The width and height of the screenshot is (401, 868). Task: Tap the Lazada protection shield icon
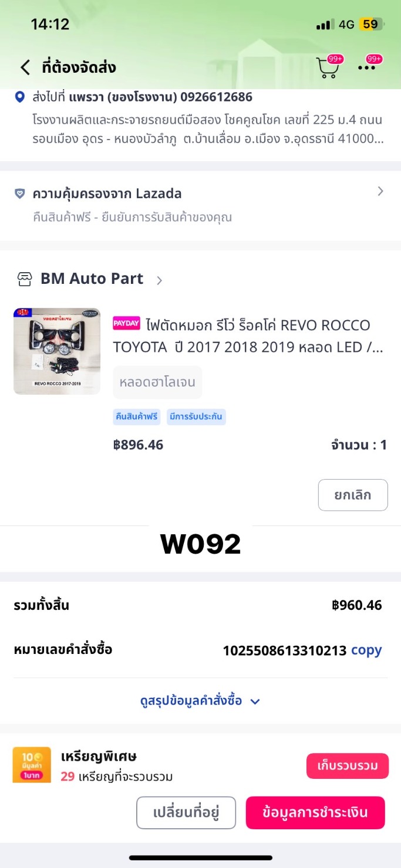click(x=20, y=194)
